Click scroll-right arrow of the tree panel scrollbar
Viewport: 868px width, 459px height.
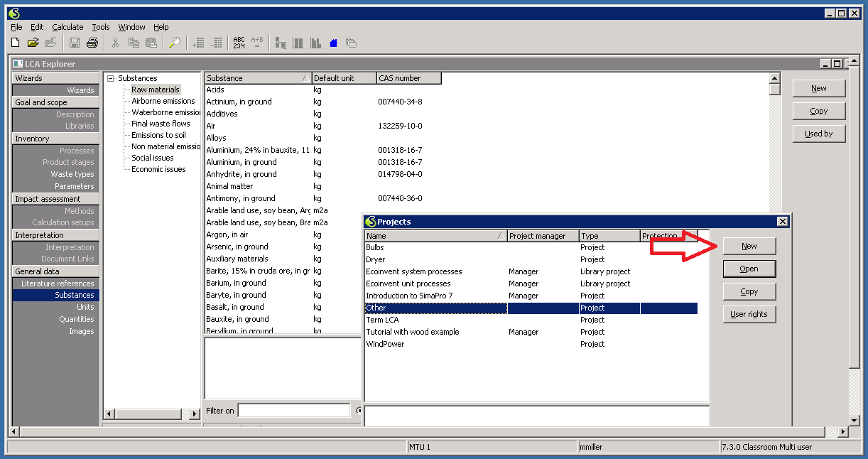pyautogui.click(x=195, y=414)
